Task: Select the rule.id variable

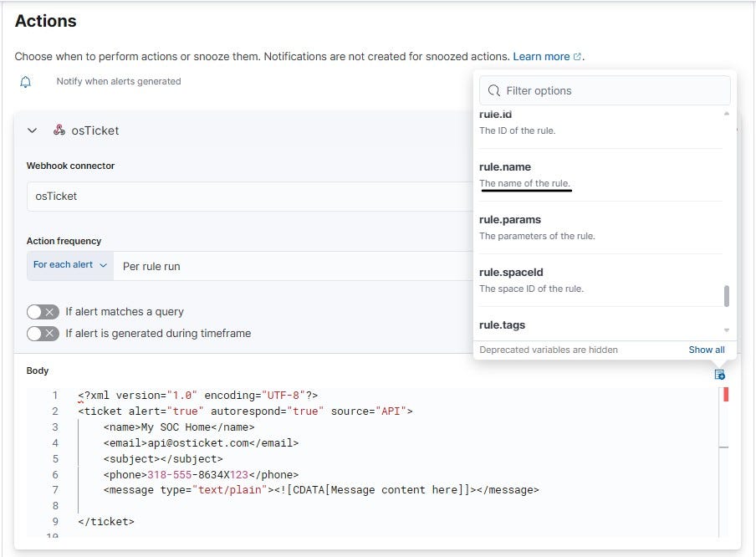Action: pos(600,122)
